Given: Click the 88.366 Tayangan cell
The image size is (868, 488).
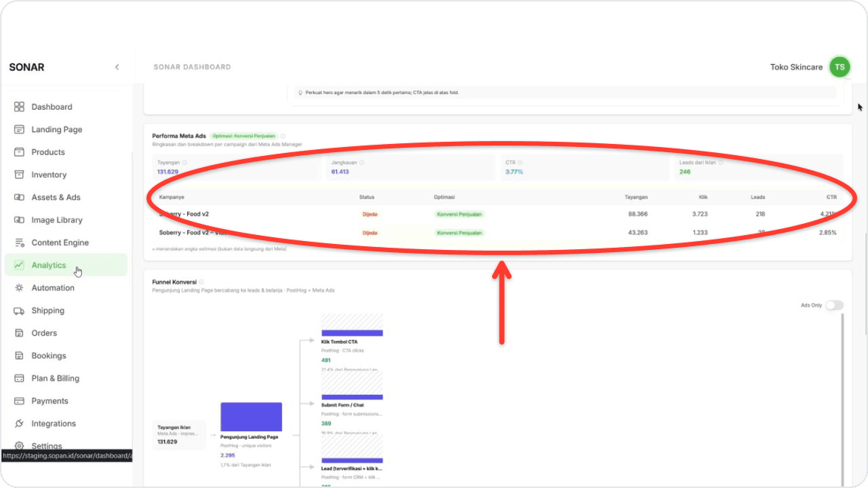Looking at the screenshot, I should 638,214.
